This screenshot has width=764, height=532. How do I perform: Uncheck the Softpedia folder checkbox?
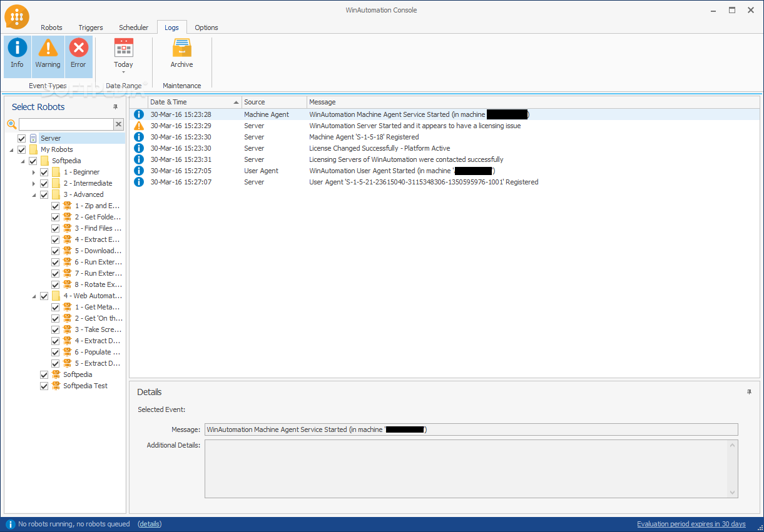pos(33,161)
